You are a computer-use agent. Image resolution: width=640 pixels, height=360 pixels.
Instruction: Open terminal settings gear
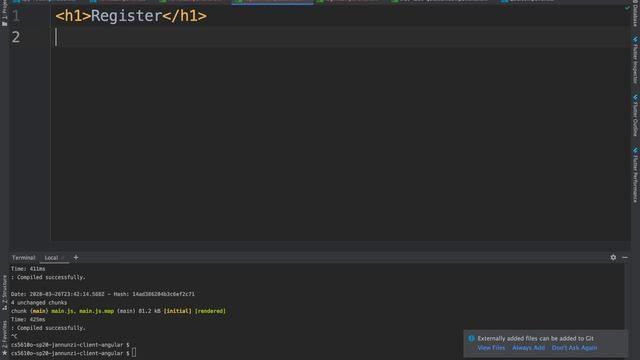(613, 258)
